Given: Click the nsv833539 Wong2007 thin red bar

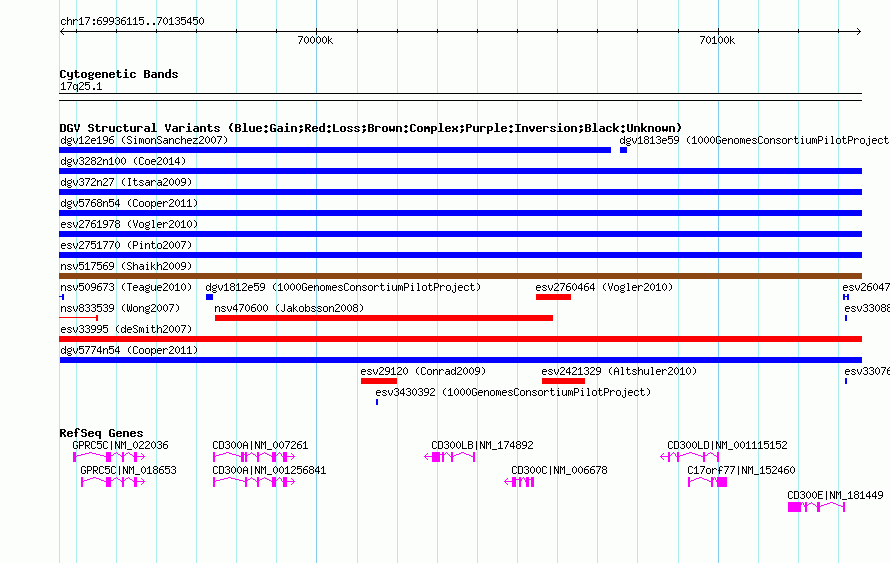Looking at the screenshot, I should point(79,318).
